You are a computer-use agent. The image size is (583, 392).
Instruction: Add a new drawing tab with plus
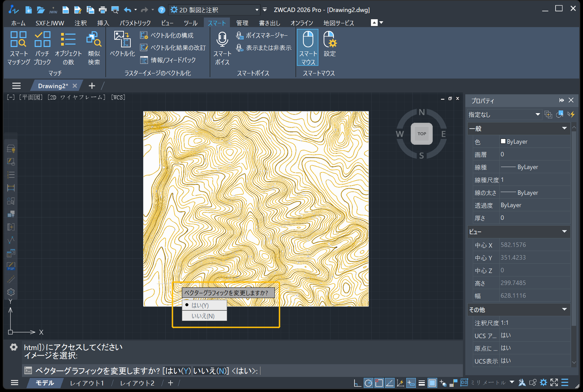coord(92,86)
